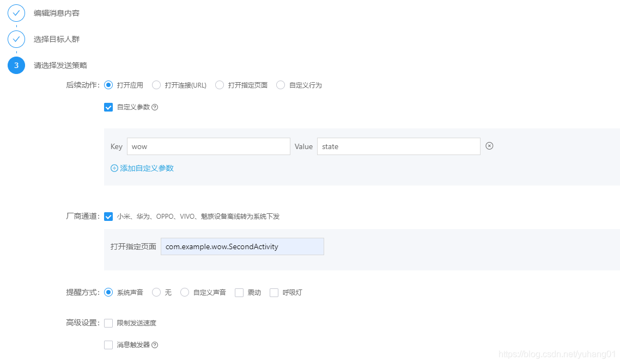Click the Key input field containing wow

(208, 146)
